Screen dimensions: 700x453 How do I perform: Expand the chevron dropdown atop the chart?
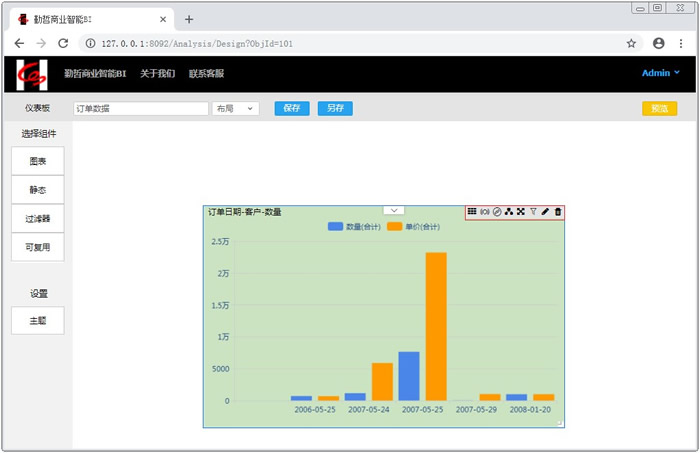(393, 211)
